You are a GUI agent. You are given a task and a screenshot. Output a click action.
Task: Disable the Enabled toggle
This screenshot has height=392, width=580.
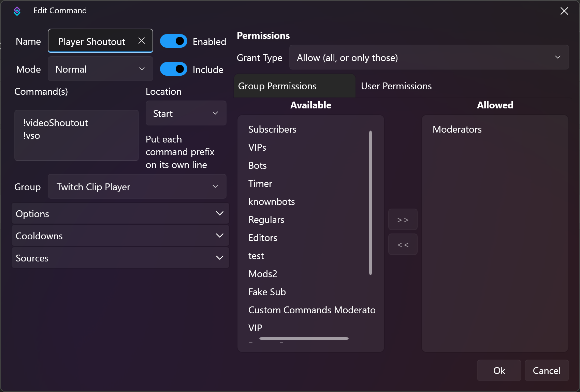[174, 41]
